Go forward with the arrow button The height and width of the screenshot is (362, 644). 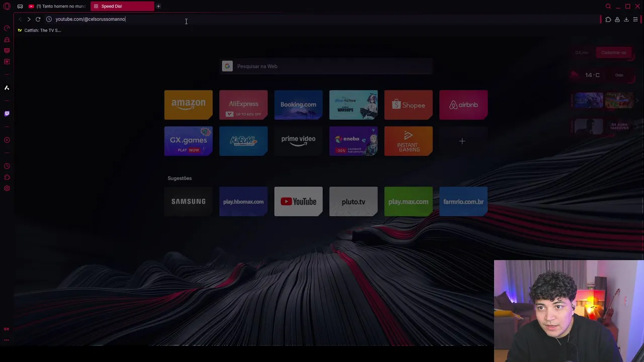point(29,19)
